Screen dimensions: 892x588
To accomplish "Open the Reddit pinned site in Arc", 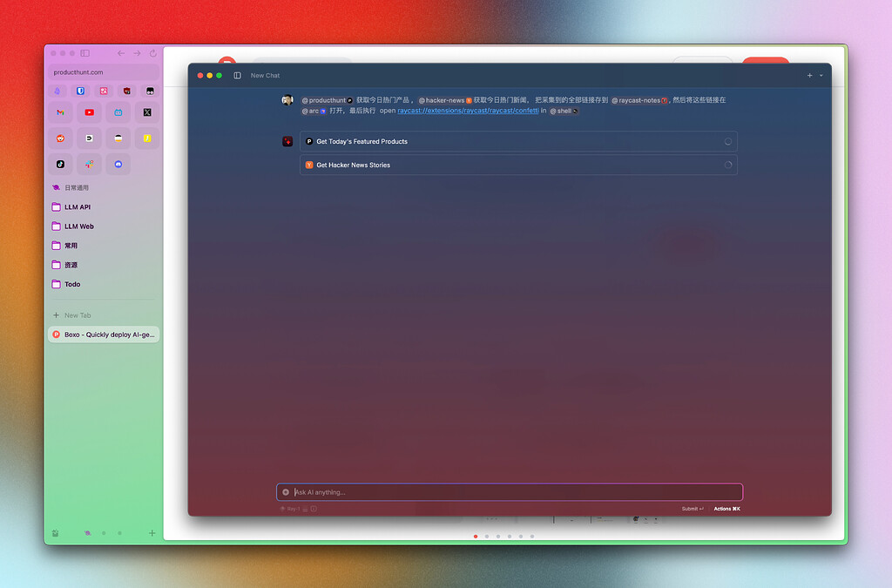I will [60, 139].
